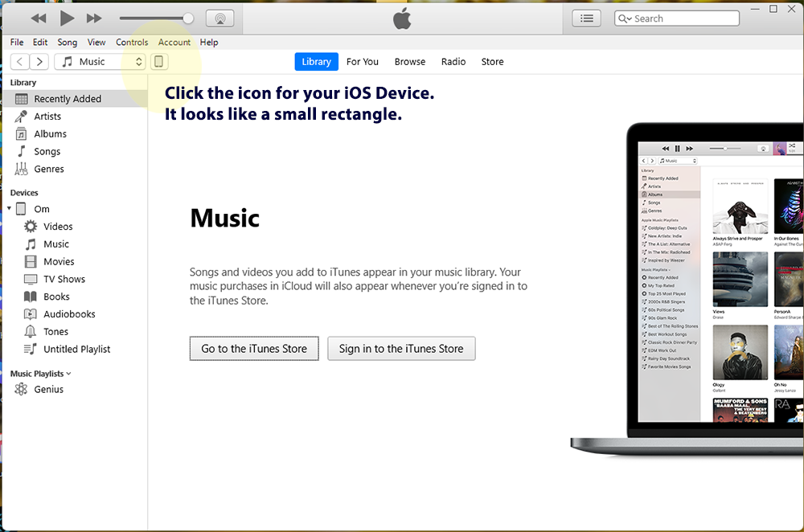This screenshot has width=804, height=532.
Task: Select Genius in Music Playlists
Action: [x=76, y=389]
